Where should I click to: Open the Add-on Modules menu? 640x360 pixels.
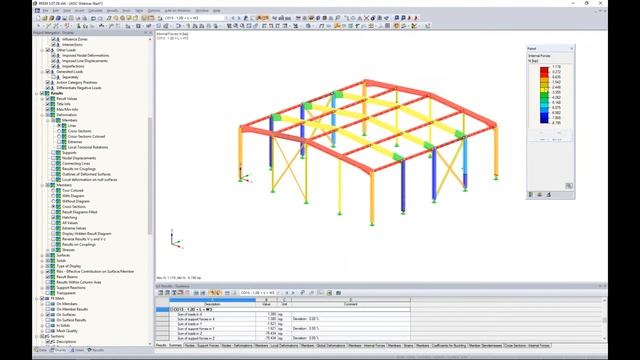click(x=178, y=11)
